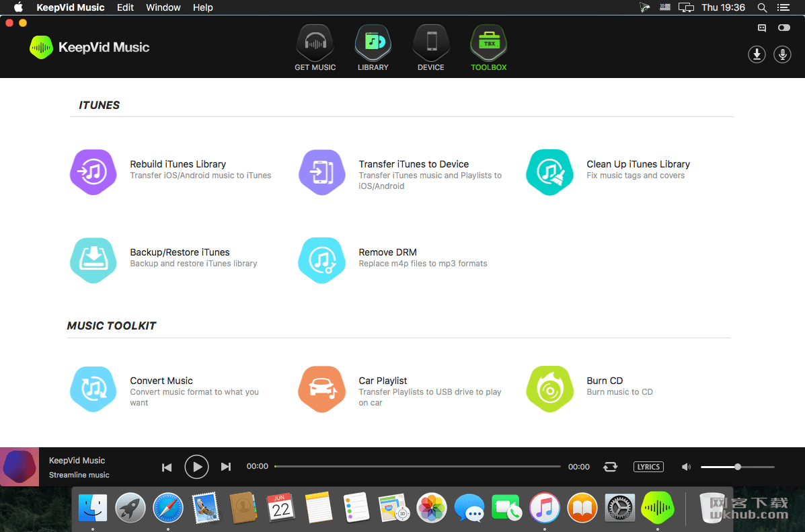Skip to the previous track

167,467
